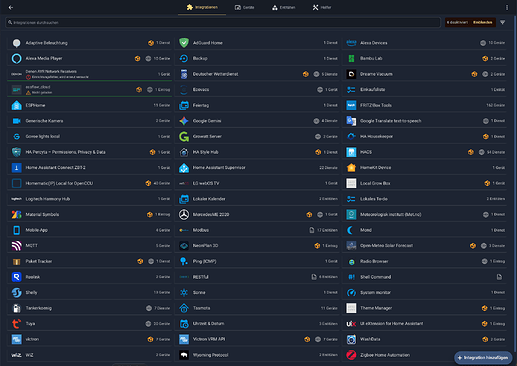Click the Material Symbols icon
This screenshot has height=366, width=517.
(x=16, y=214)
